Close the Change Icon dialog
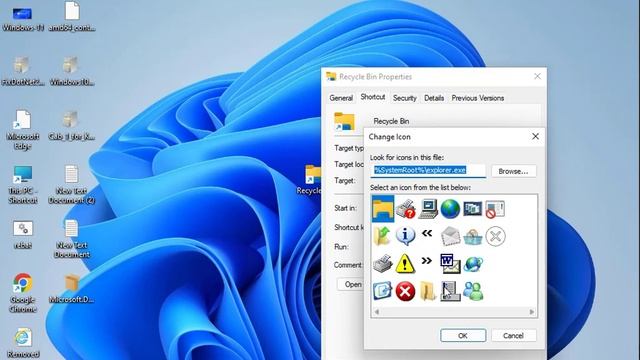Screen dimensions: 640x360 (535, 136)
